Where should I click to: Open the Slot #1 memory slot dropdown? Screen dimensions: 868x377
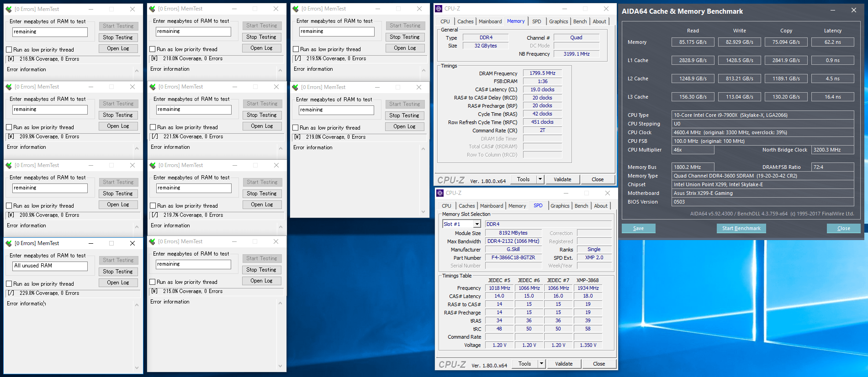pos(477,224)
